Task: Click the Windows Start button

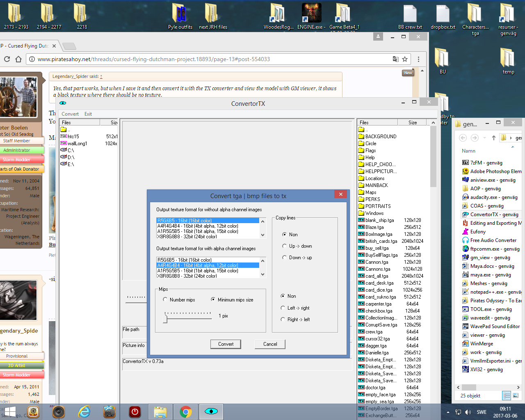Action: click(10, 411)
